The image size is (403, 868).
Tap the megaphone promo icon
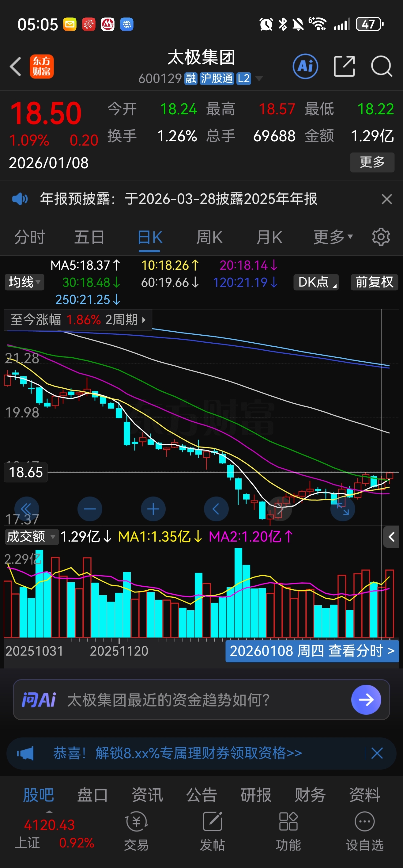click(26, 753)
